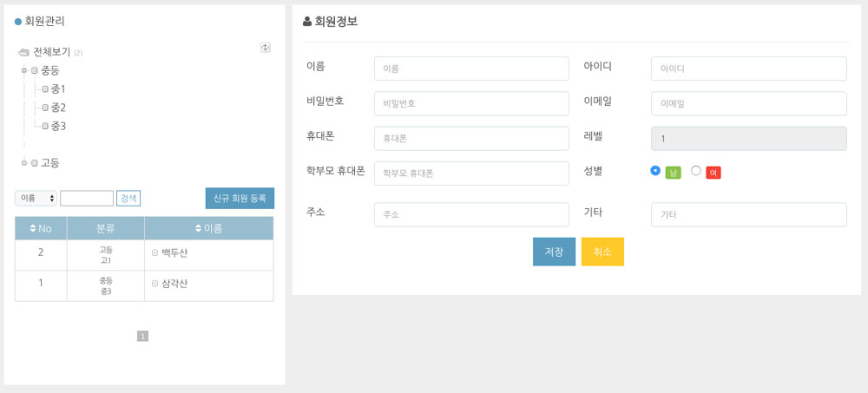This screenshot has width=868, height=393.
Task: Collapse the 중등 tree node
Action: [24, 70]
